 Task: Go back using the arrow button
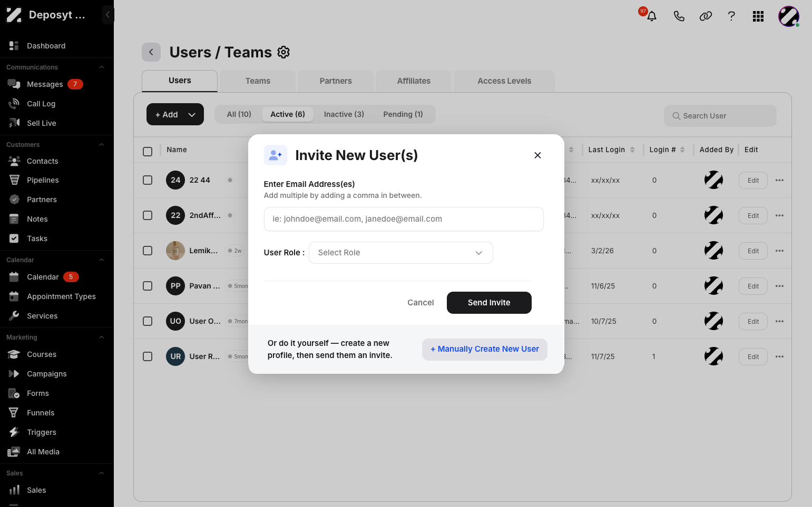click(151, 52)
